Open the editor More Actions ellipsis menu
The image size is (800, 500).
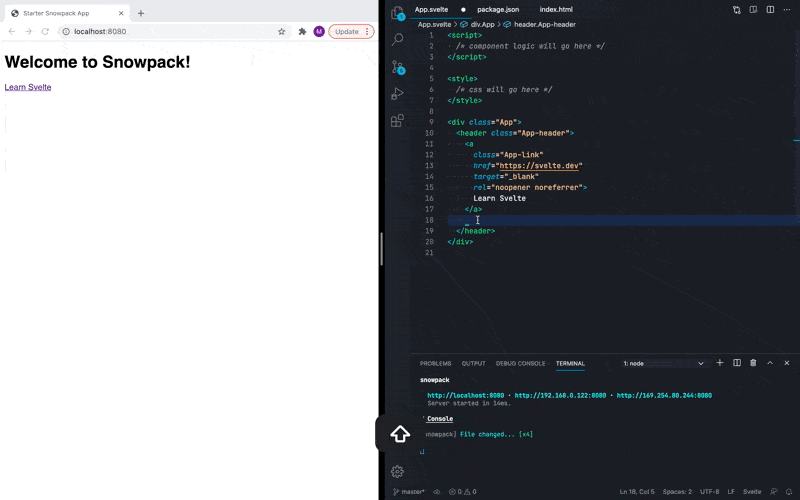(787, 9)
